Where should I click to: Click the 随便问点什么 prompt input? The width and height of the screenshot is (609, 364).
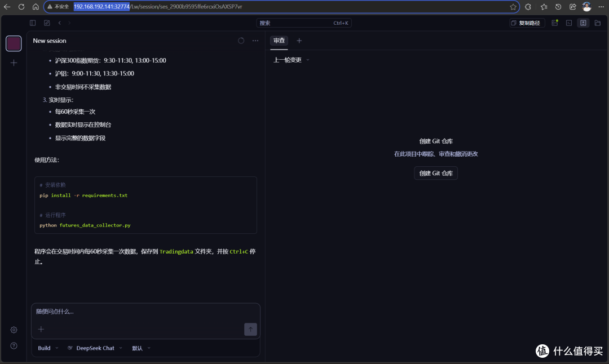point(145,312)
